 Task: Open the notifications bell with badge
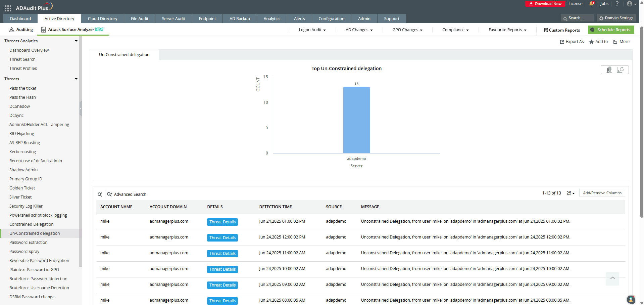pos(592,4)
